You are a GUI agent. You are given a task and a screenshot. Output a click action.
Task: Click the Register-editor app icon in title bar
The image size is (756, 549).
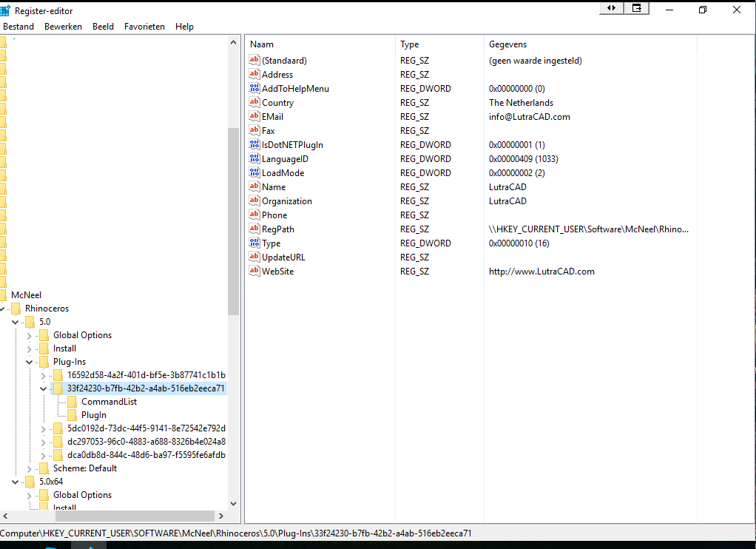tap(5, 10)
